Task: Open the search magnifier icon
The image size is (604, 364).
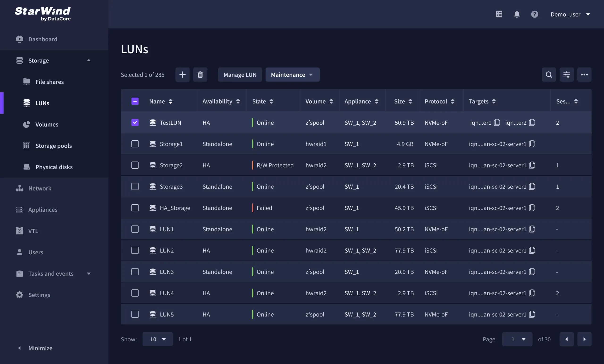Action: pyautogui.click(x=549, y=74)
